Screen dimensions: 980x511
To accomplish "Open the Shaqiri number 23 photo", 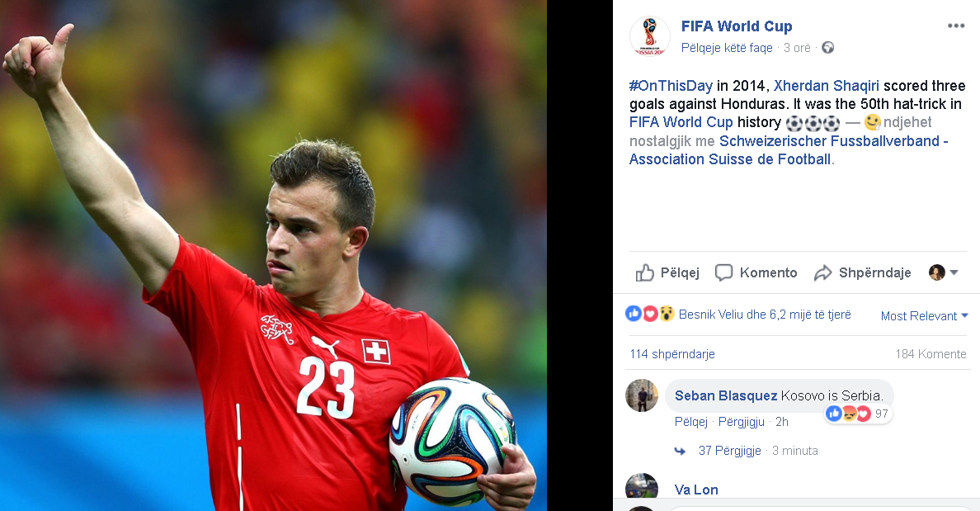I will (x=273, y=255).
